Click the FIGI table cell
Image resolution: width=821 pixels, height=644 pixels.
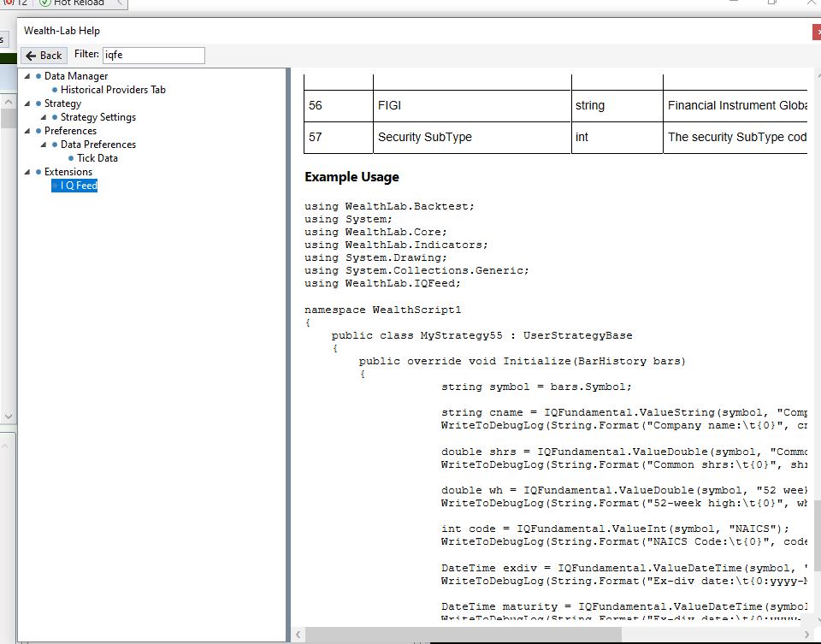472,106
